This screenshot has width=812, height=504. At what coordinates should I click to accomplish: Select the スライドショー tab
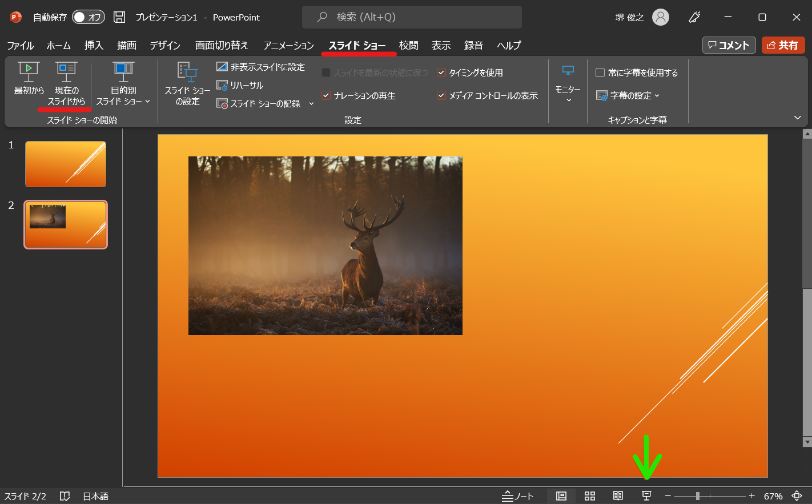click(x=357, y=45)
